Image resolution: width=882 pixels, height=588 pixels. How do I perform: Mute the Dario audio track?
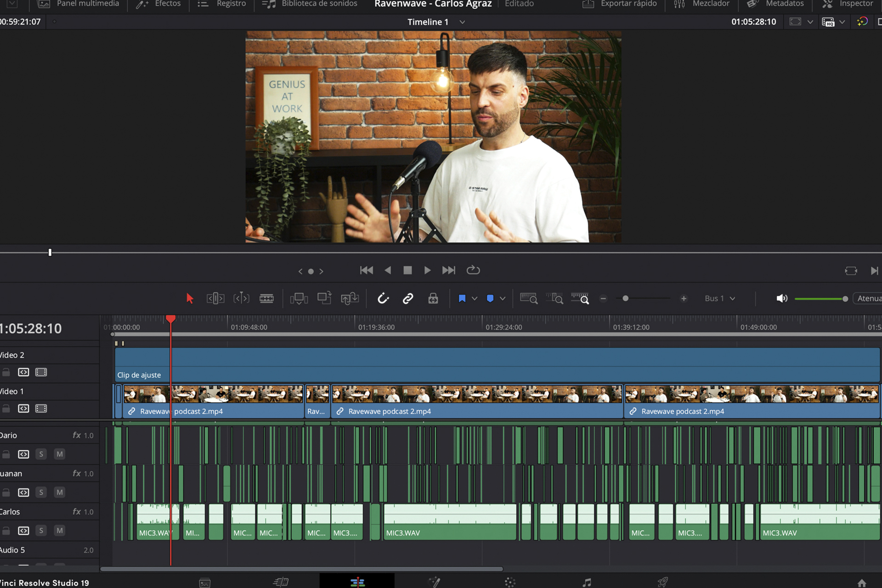tap(59, 454)
